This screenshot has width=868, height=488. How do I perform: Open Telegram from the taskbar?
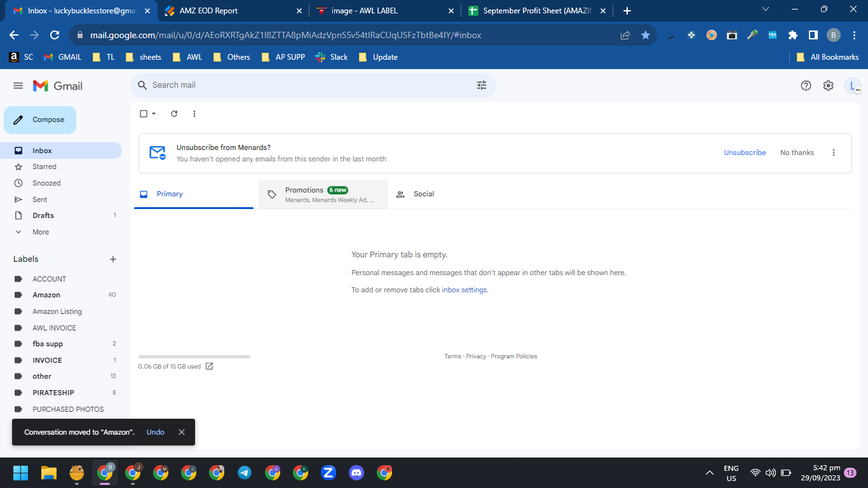(245, 473)
